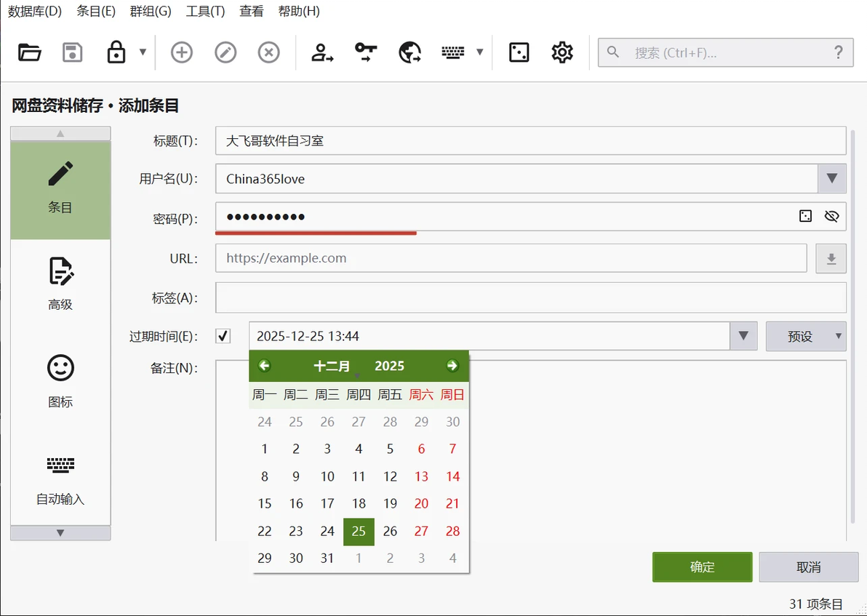Click edit entry pencil circle icon
The height and width of the screenshot is (616, 867).
[x=225, y=52]
